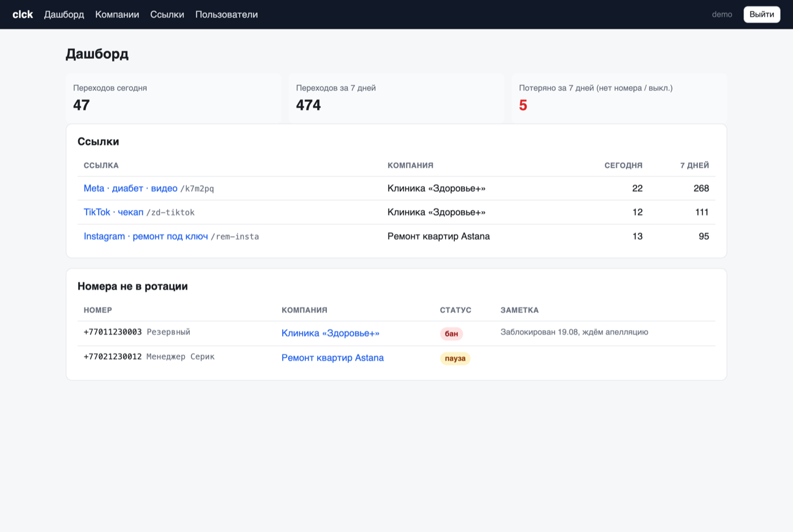Click label Резервный

point(169,332)
